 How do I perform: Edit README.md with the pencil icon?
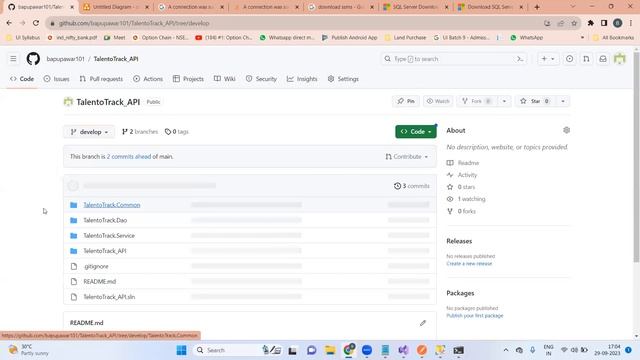[423, 323]
